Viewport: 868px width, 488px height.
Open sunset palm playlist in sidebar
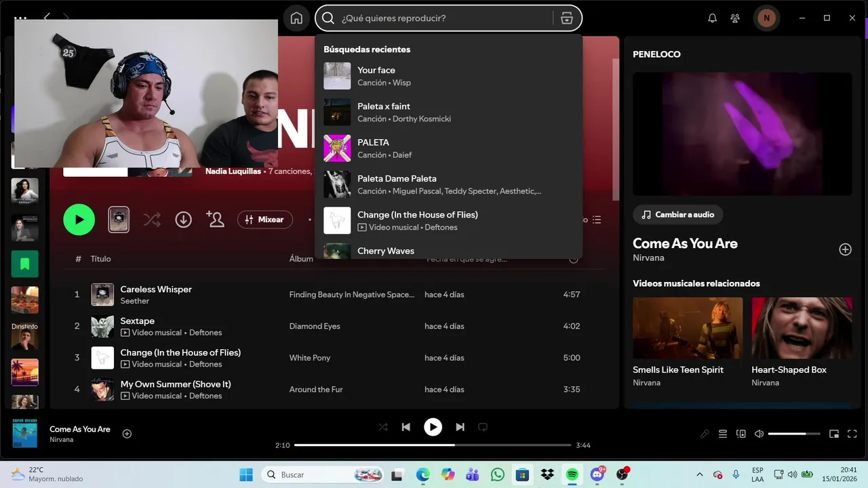[25, 372]
